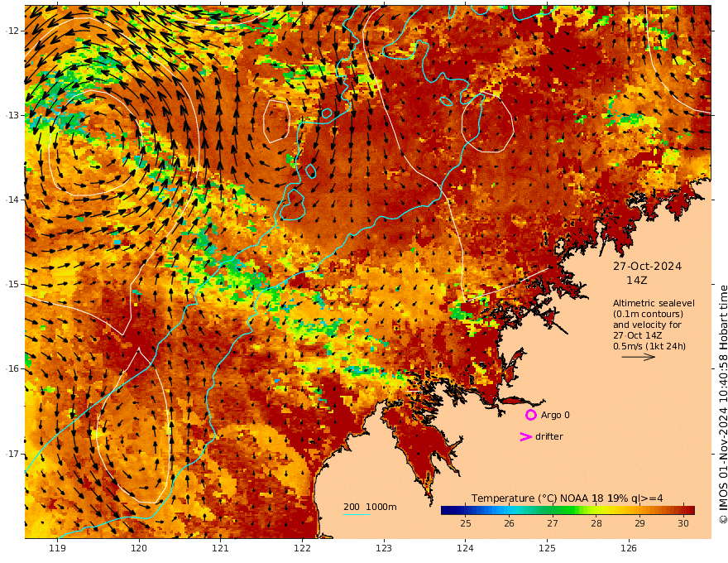Click the 'and velocity for' legend line
Image resolution: width=728 pixels, height=563 pixels.
tap(647, 325)
